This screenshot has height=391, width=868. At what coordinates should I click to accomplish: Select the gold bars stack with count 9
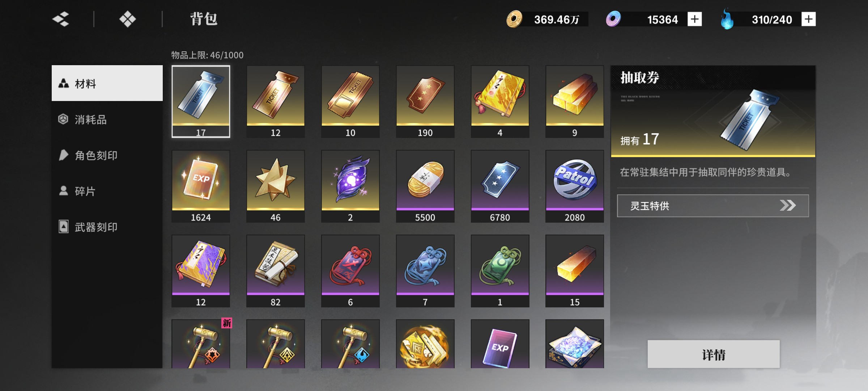[575, 102]
